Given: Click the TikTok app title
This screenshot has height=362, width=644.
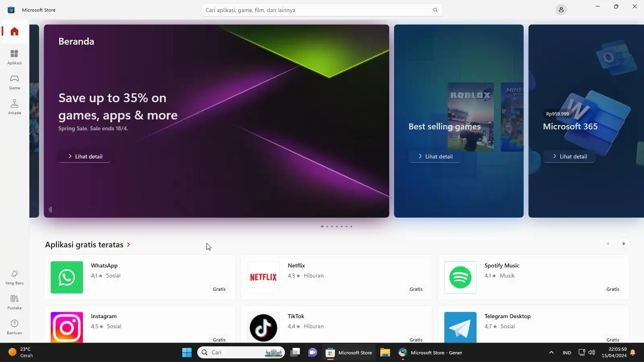Looking at the screenshot, I should tap(296, 316).
